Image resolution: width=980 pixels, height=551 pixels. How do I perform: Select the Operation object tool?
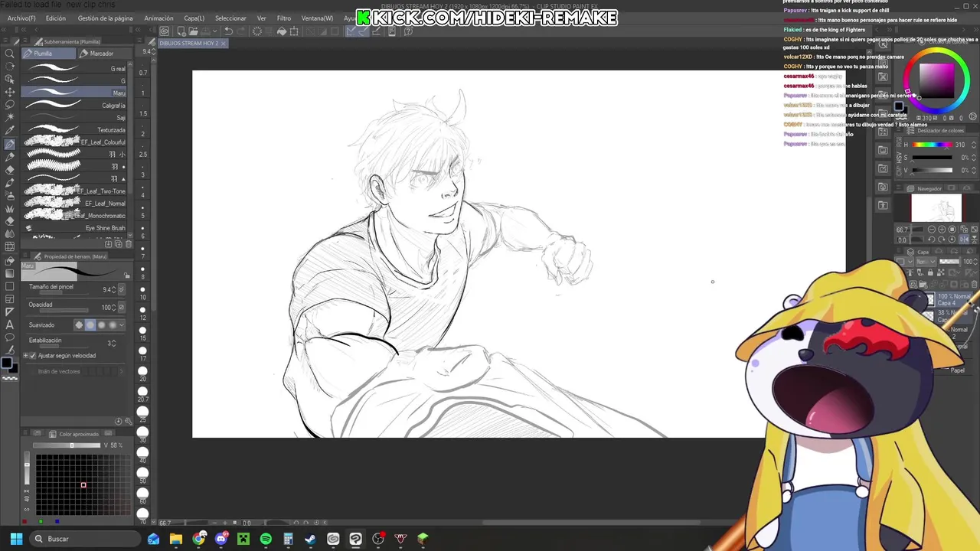(10, 80)
